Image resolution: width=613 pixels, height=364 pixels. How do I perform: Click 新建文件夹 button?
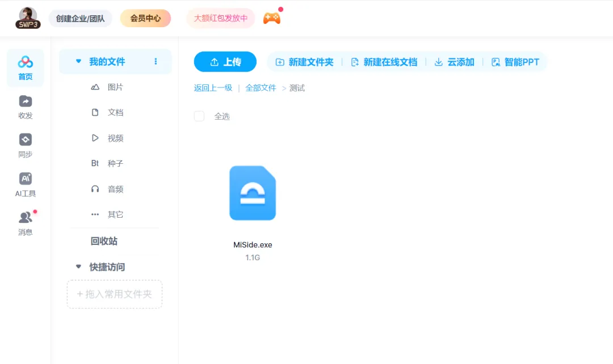[x=305, y=62]
